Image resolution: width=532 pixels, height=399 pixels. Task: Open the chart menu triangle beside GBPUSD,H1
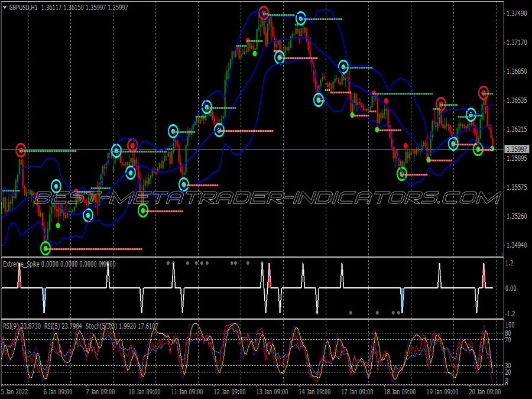5,7
